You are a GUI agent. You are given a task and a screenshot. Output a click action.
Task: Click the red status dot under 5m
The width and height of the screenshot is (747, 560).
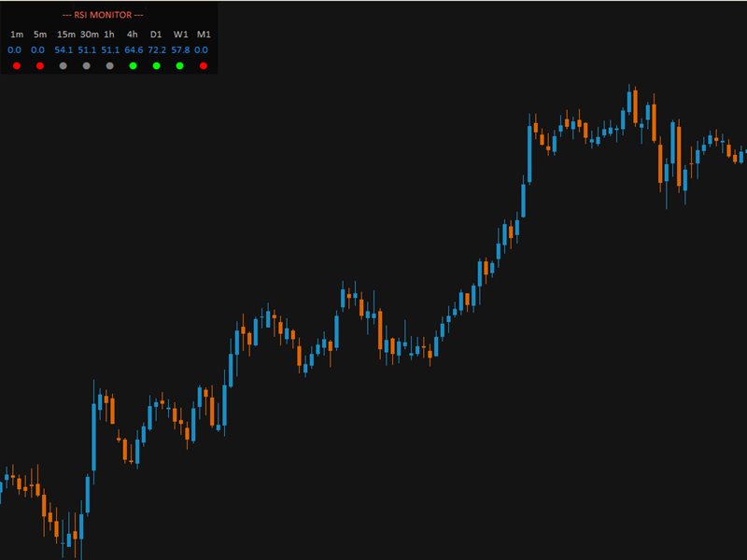click(40, 65)
